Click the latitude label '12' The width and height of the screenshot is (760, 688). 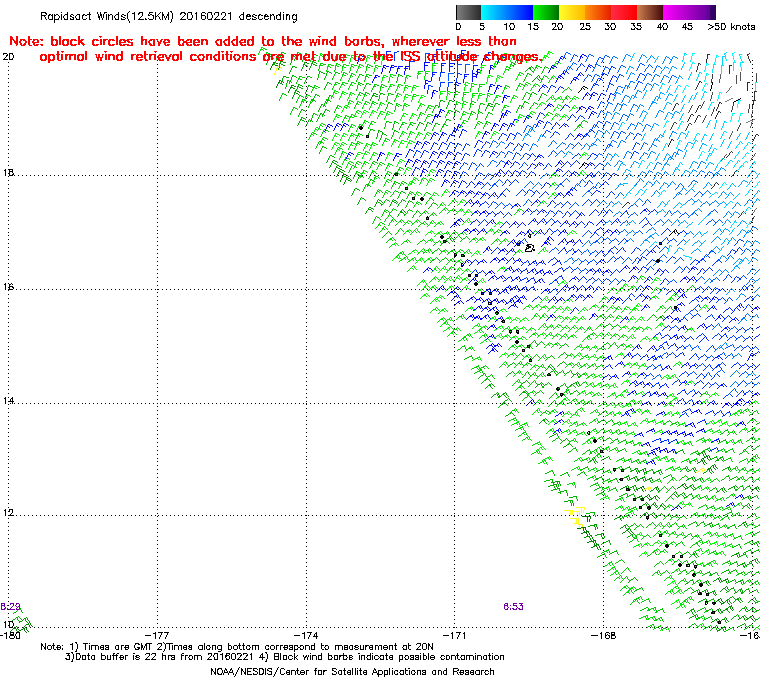click(x=8, y=512)
